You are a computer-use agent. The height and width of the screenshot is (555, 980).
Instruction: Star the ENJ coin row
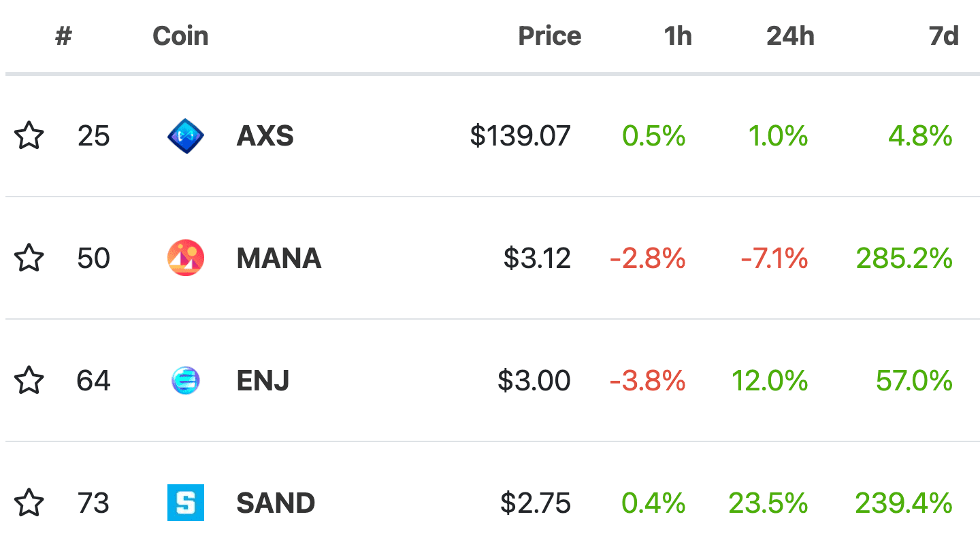tap(29, 381)
